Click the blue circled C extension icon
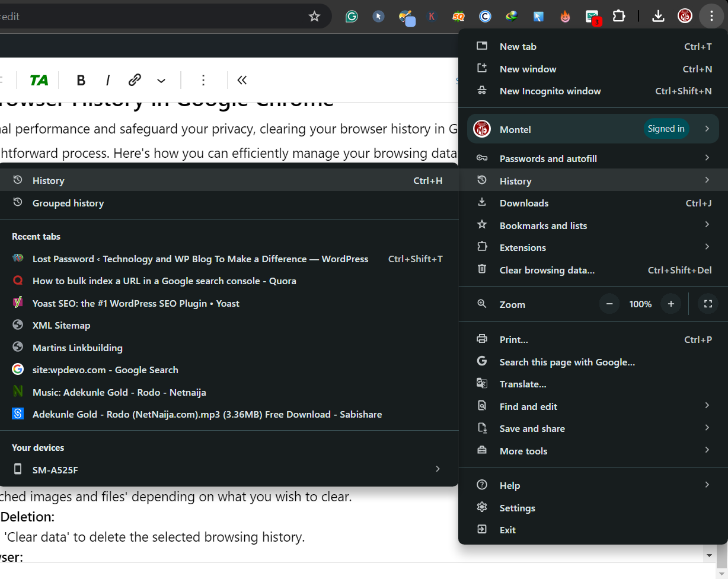Screen dimensions: 728x579 [485, 17]
